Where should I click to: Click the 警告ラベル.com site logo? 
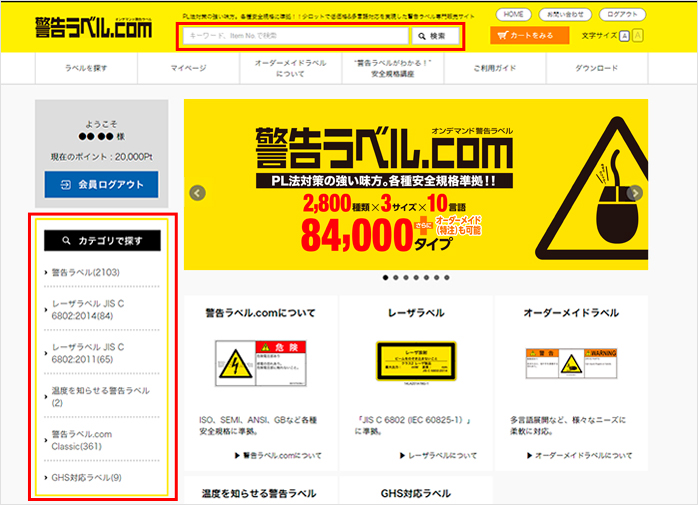point(93,28)
